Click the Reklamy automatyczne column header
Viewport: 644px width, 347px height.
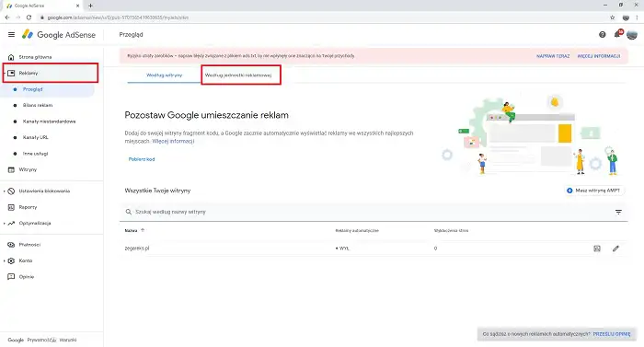pyautogui.click(x=357, y=231)
